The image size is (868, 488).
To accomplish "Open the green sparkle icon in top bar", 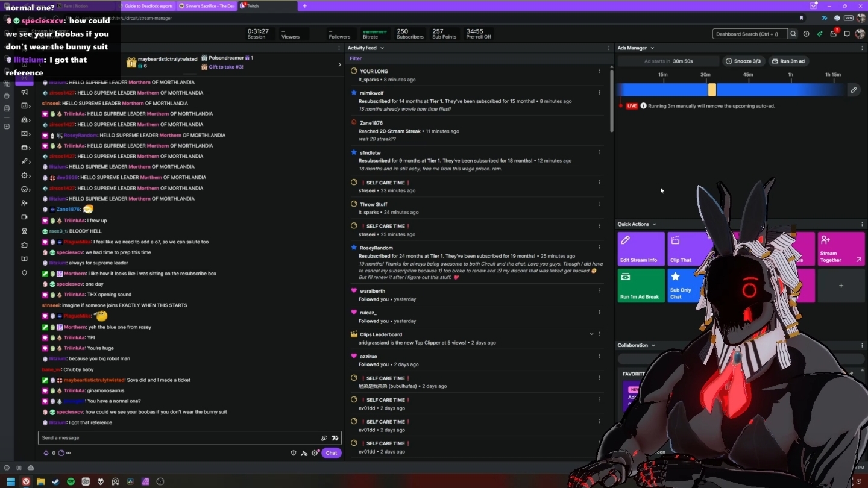I will coord(820,34).
